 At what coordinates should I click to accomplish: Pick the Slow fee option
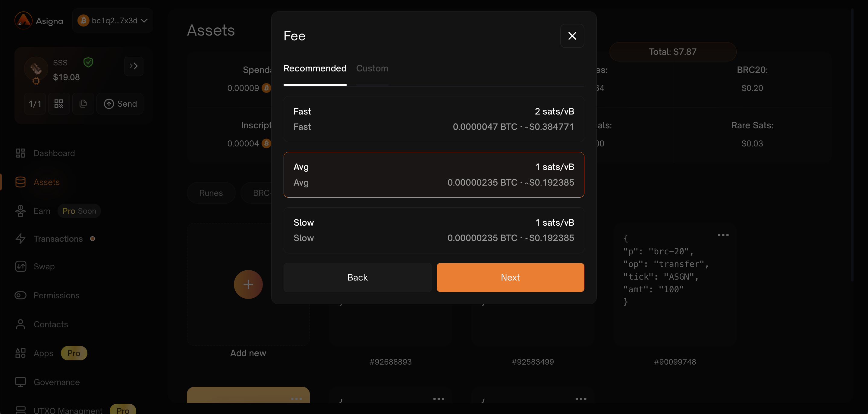tap(433, 230)
